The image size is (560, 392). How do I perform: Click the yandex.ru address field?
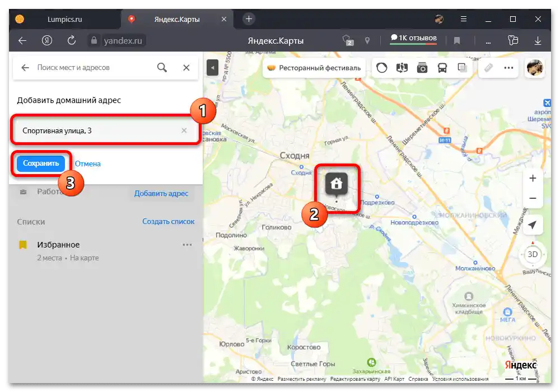[123, 41]
